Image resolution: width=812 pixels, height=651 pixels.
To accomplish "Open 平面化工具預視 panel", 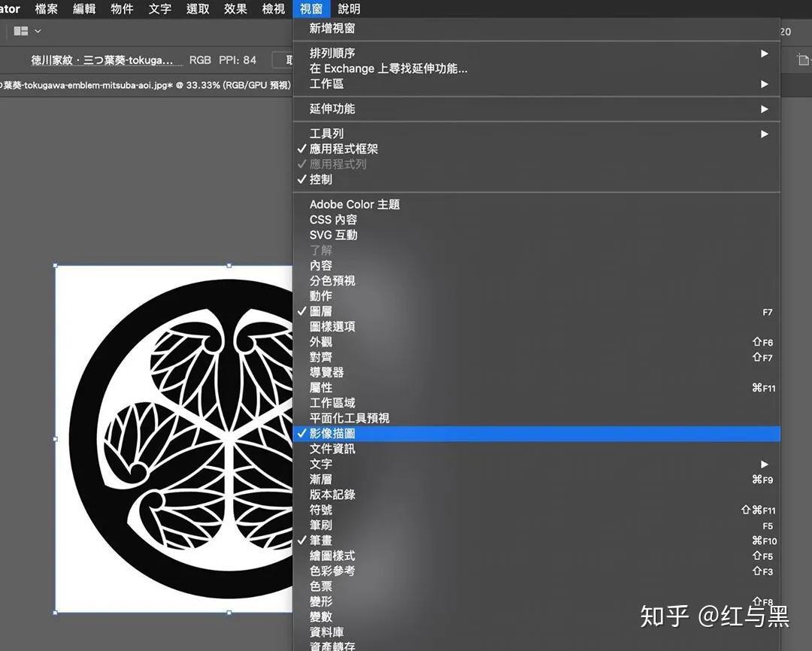I will (x=537, y=419).
